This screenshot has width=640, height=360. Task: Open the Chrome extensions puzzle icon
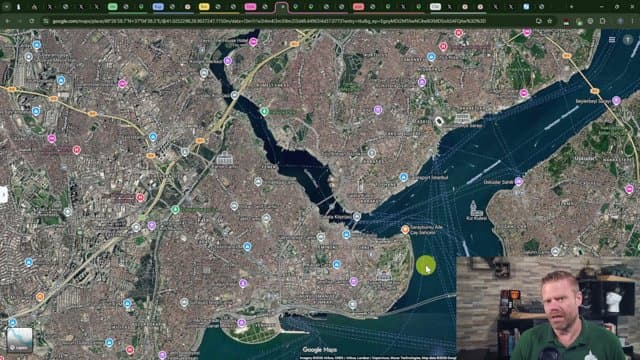coord(602,21)
